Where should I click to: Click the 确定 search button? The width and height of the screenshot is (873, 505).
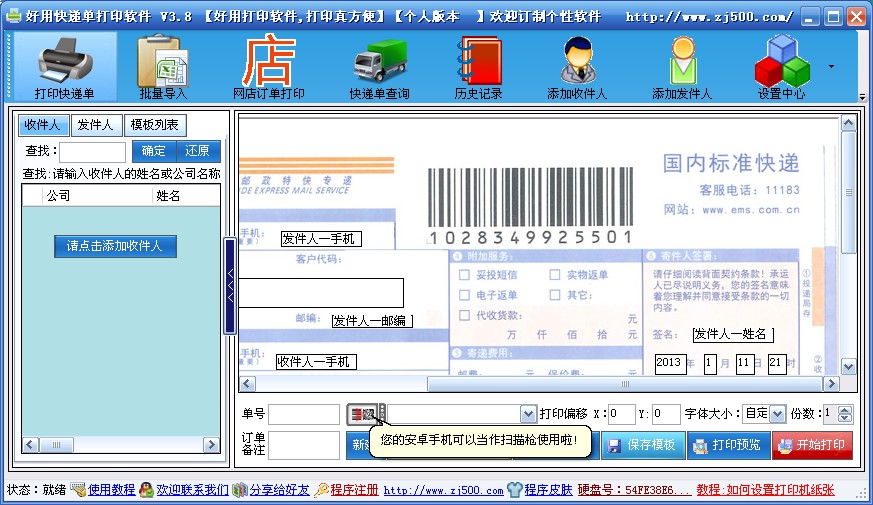coord(154,151)
